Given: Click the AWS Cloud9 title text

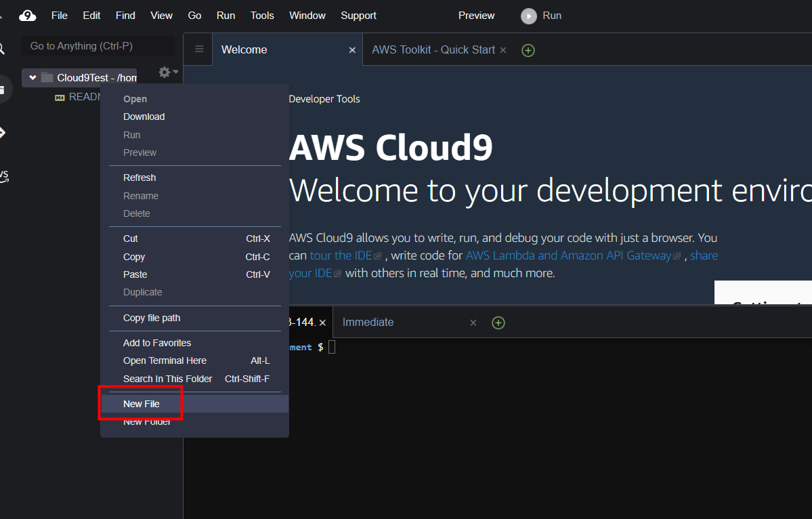Looking at the screenshot, I should 391,148.
